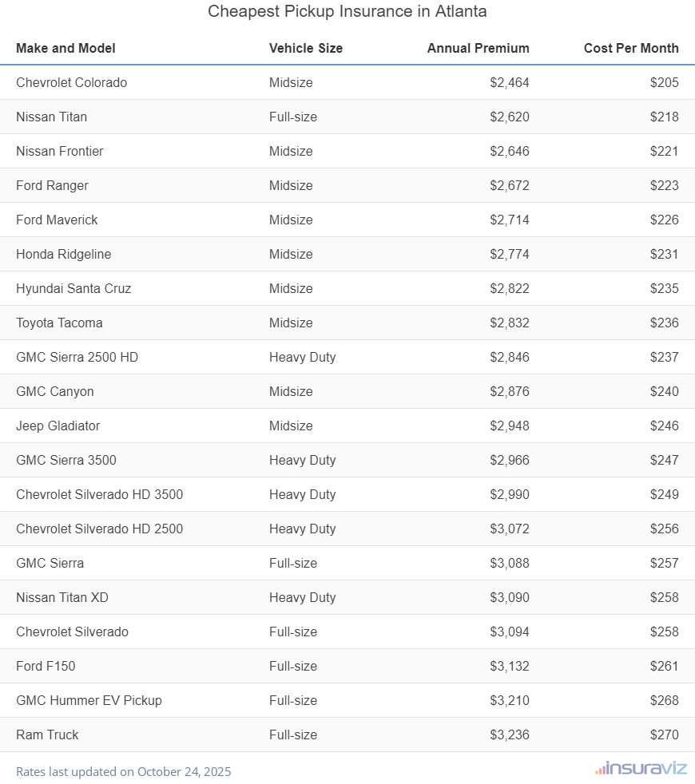The height and width of the screenshot is (784, 695).
Task: Select the Chevrolet Colorado row
Action: click(71, 82)
